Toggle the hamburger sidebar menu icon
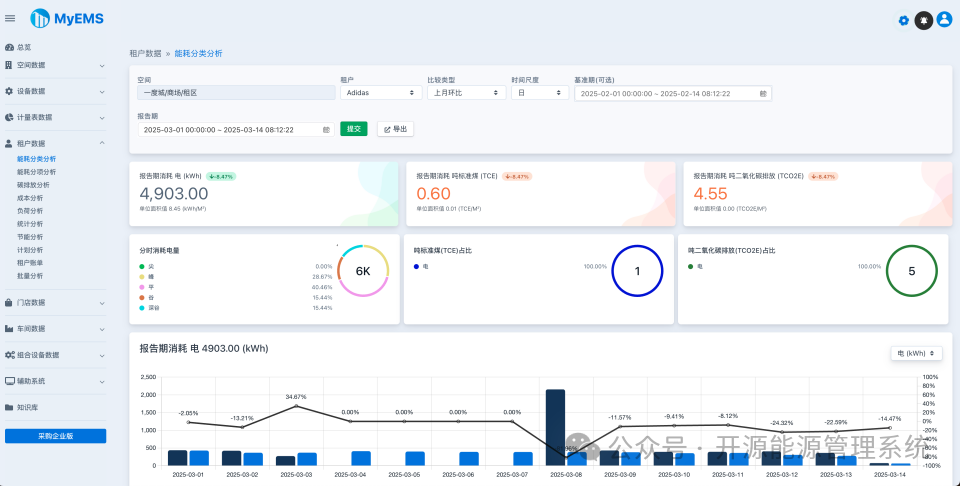This screenshot has width=960, height=486. click(x=10, y=18)
